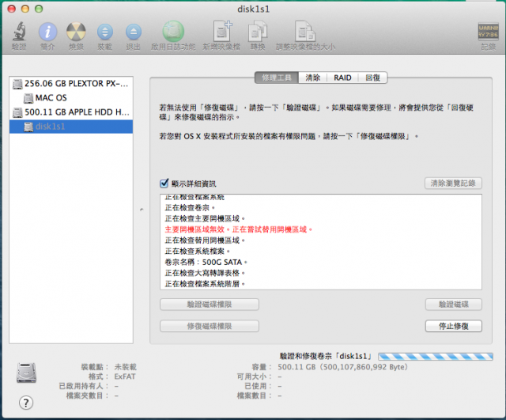Click the 停止修復 button

pos(453,326)
